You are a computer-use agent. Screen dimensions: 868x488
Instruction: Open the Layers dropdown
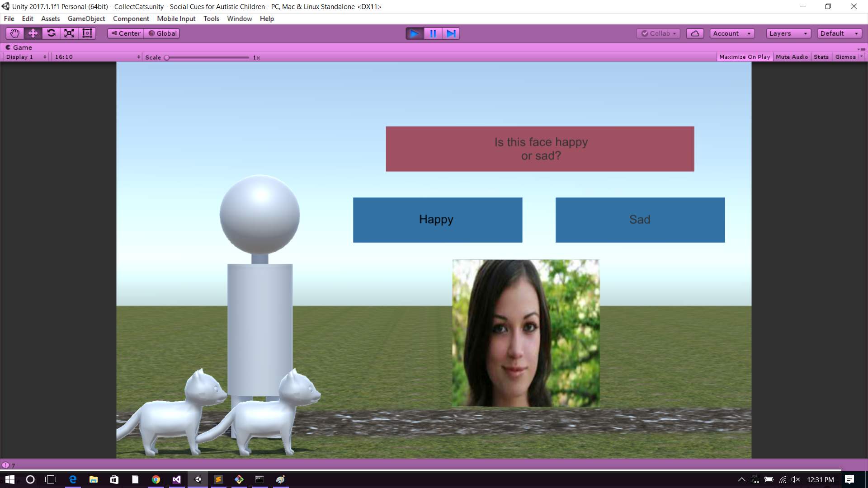click(x=788, y=33)
